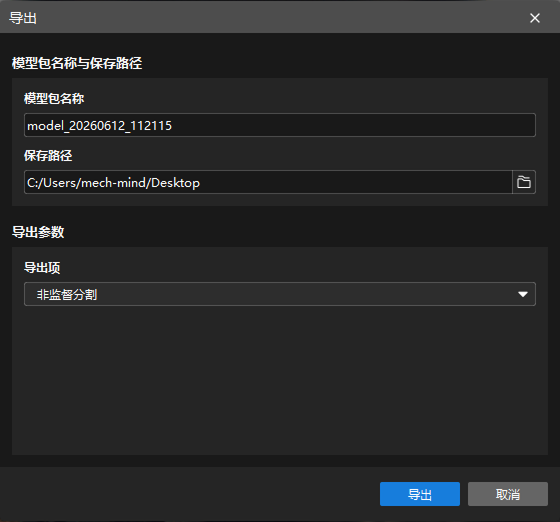Click the 模型包名称 label
The image size is (560, 522).
pos(54,99)
